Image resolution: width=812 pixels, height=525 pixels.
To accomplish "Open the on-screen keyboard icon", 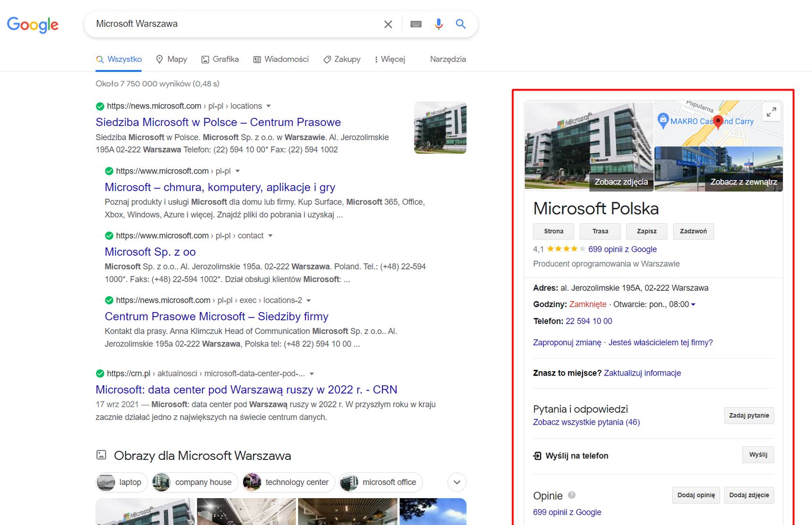I will (416, 24).
